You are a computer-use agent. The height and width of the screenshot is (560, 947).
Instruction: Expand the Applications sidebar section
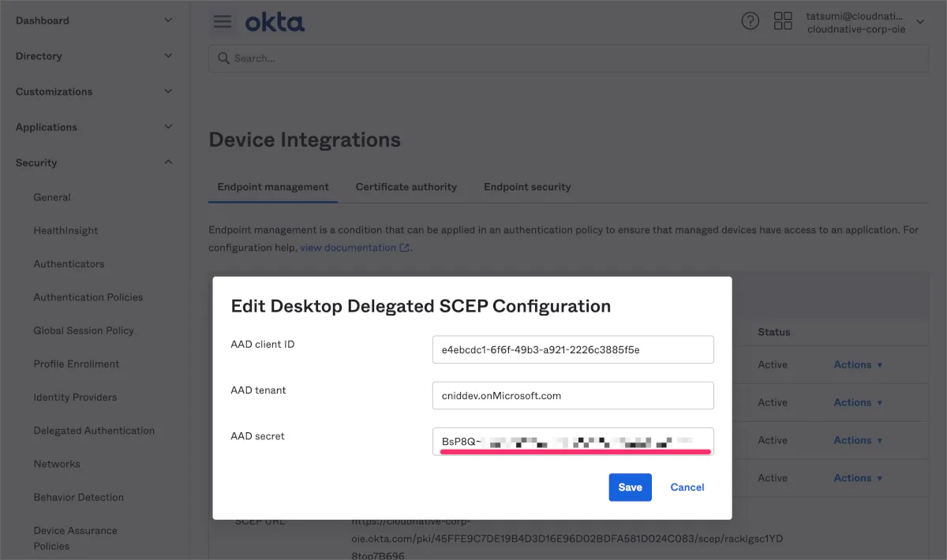pyautogui.click(x=168, y=127)
